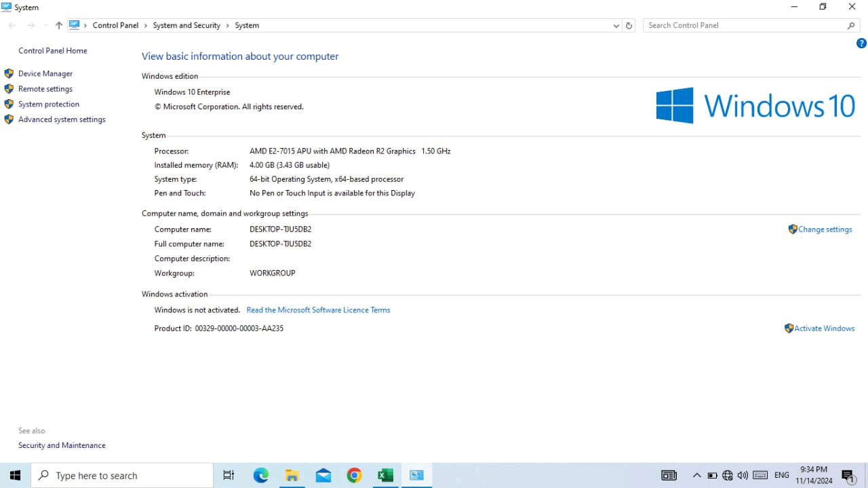
Task: Click the Product ID 00329-00000-00003-AA235
Action: [x=239, y=329]
